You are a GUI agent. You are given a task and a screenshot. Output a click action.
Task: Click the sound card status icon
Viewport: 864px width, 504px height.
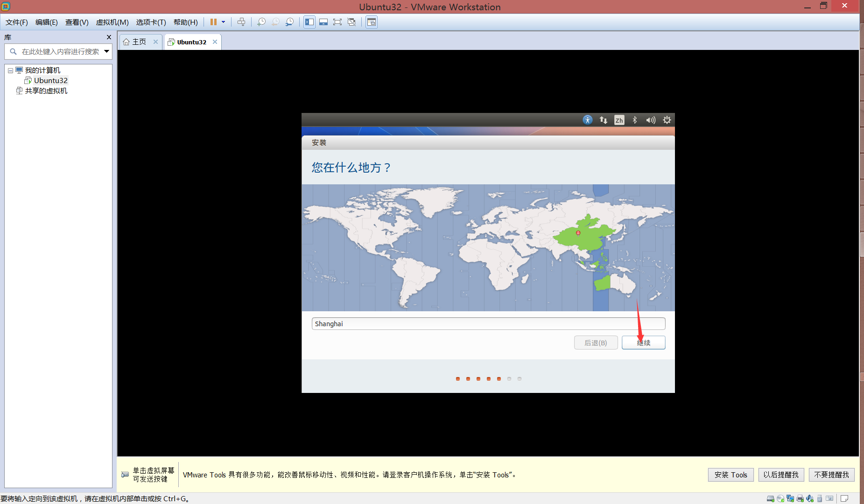click(x=810, y=498)
